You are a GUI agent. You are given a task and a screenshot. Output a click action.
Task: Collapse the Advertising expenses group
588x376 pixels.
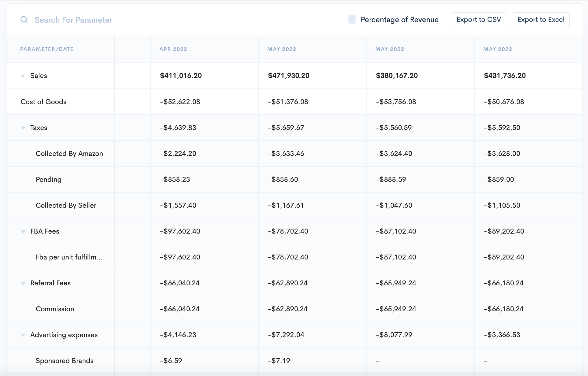coord(23,335)
